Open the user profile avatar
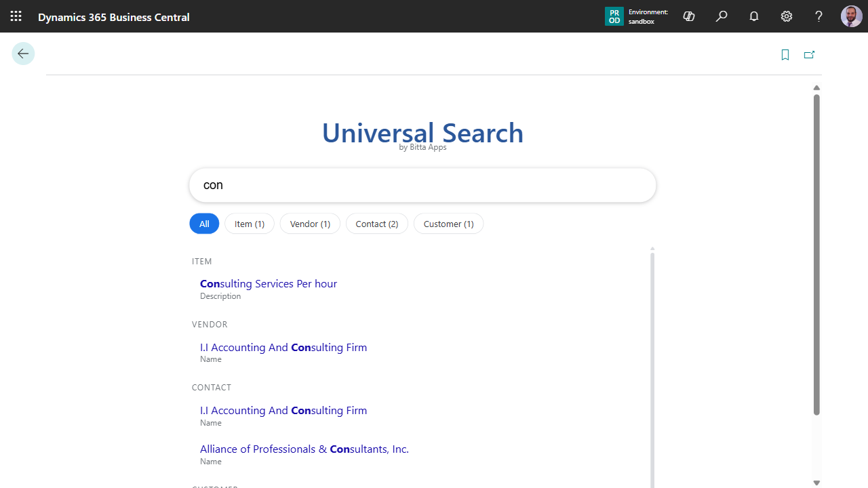868x488 pixels. 852,16
